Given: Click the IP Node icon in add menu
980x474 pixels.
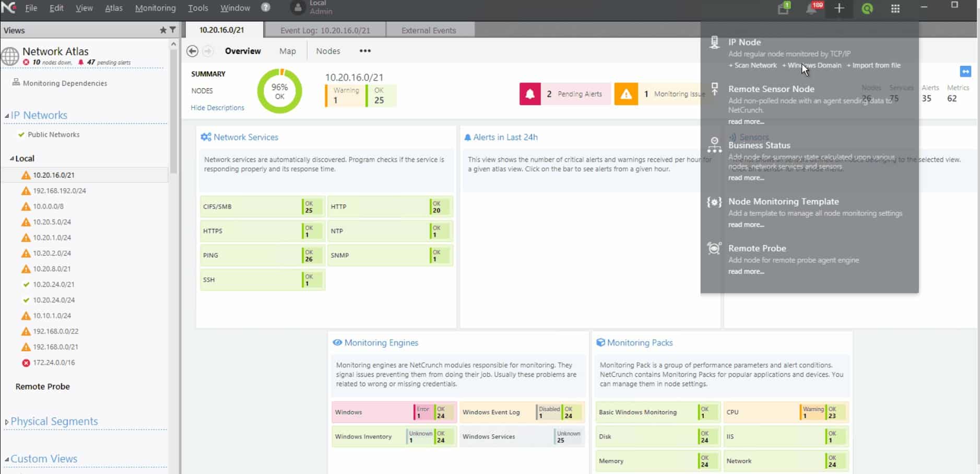Looking at the screenshot, I should tap(714, 42).
